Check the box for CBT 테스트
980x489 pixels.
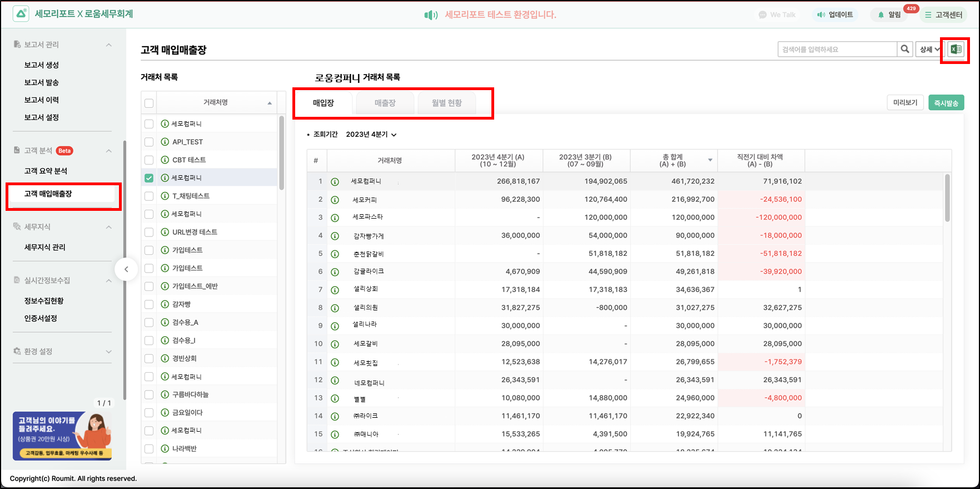149,160
